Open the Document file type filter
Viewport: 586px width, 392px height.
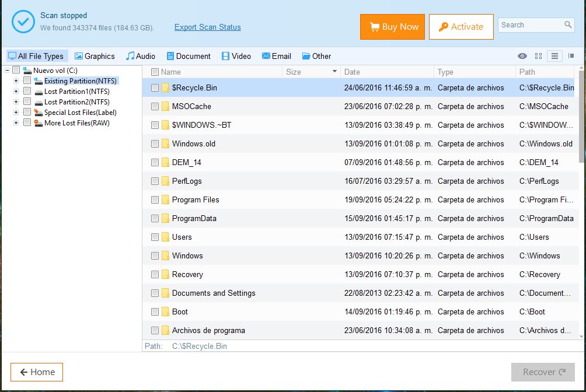188,56
